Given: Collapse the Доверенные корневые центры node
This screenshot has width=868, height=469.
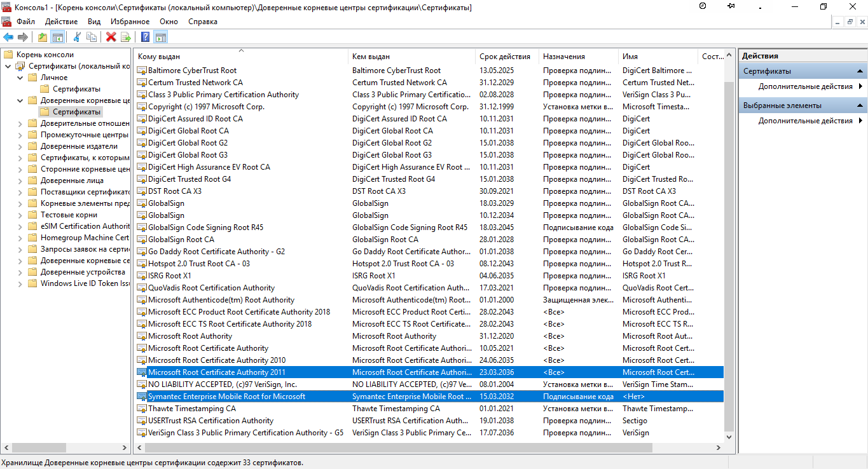Looking at the screenshot, I should (18, 100).
